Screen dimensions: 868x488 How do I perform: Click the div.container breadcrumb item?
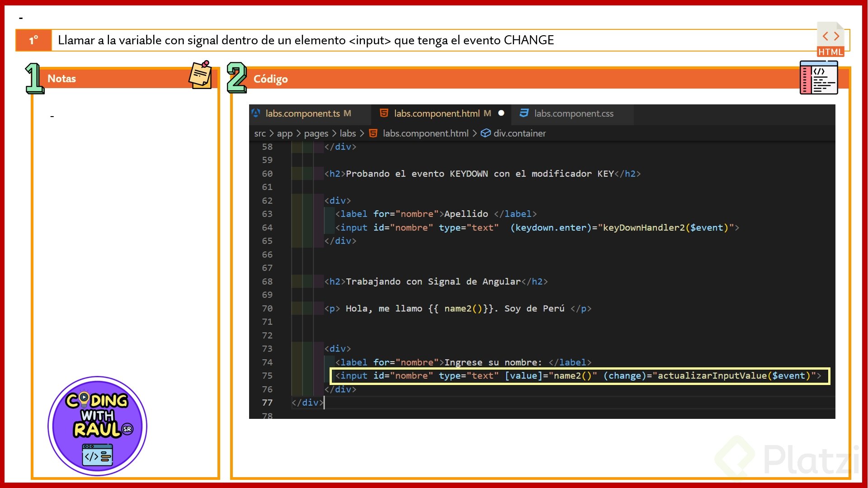point(519,133)
